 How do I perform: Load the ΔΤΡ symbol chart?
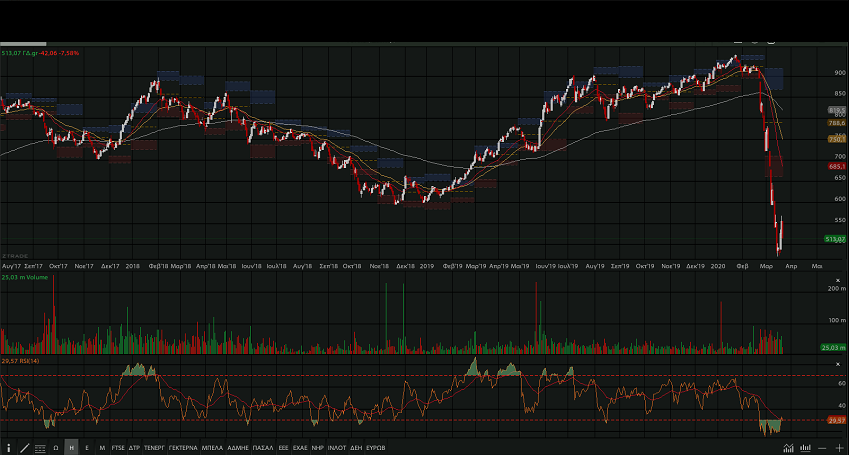[135, 447]
